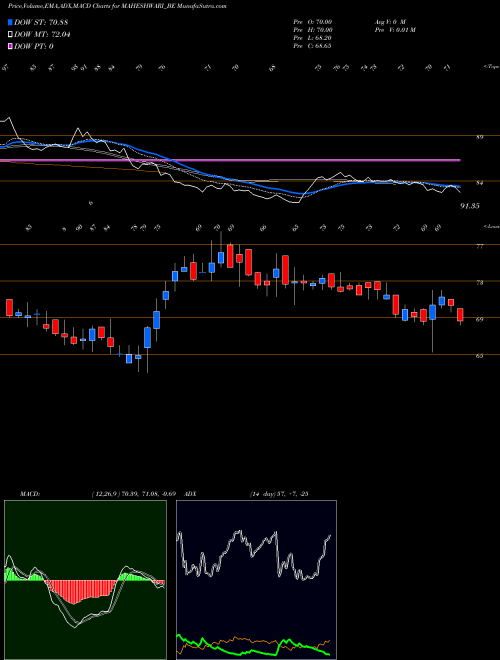The width and height of the screenshot is (500, 660).
Task: Click the 84 axis level label
Action: [x=480, y=183]
